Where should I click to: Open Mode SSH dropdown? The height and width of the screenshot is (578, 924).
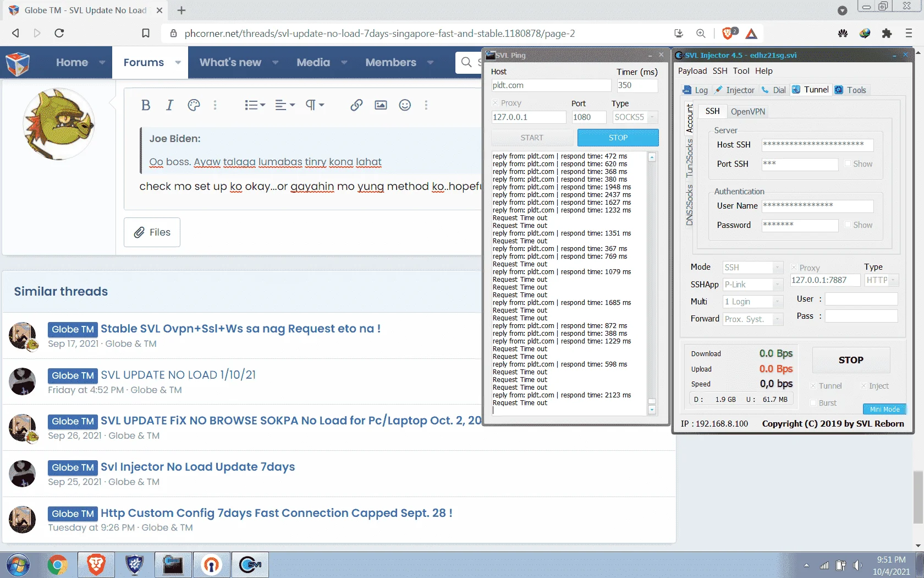point(753,268)
